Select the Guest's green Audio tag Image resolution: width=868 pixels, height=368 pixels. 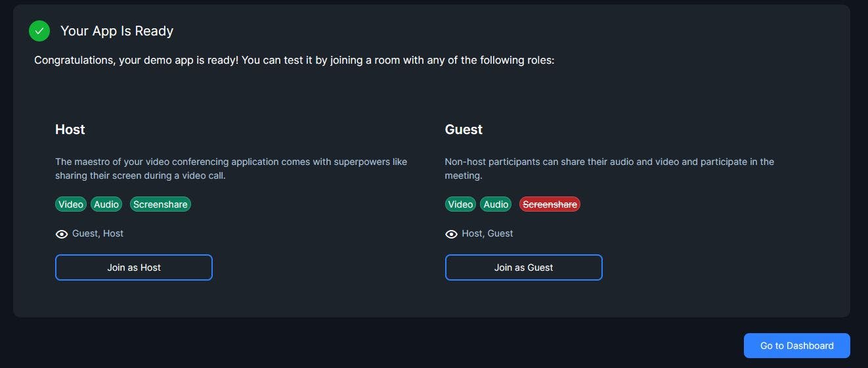coord(496,204)
